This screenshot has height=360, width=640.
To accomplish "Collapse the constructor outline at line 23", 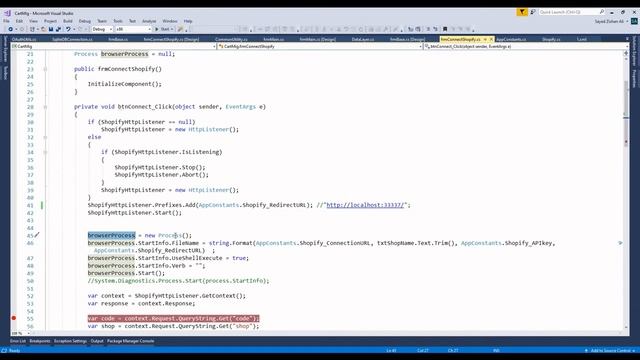I will [x=45, y=69].
